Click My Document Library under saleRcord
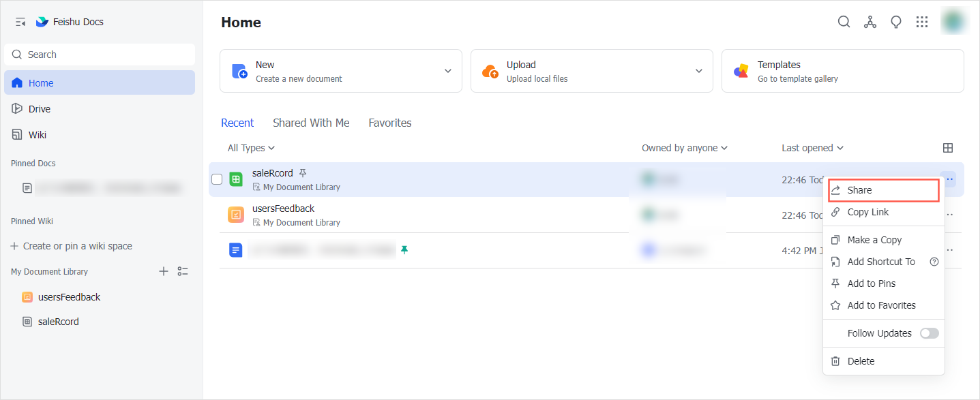The width and height of the screenshot is (980, 400). coord(301,187)
